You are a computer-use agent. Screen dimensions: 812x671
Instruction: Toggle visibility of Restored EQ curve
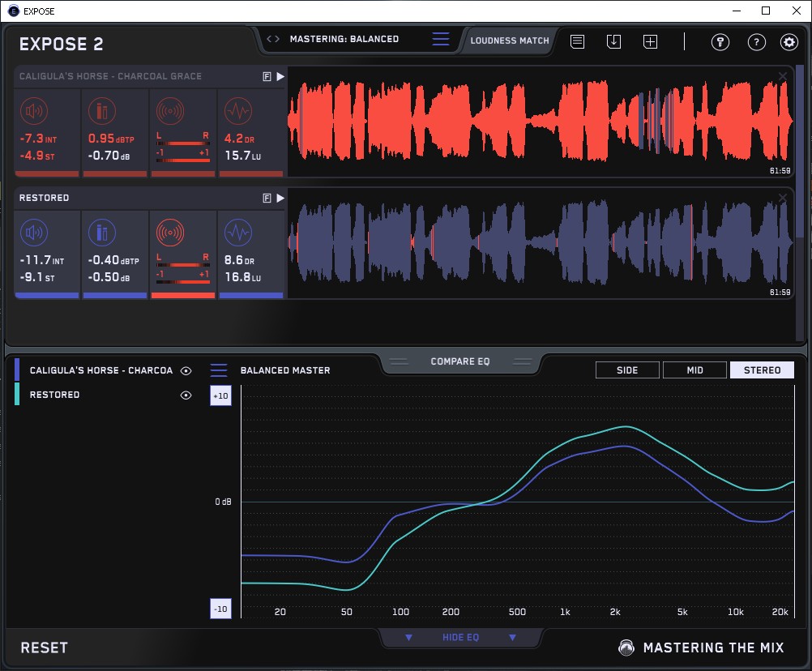(x=186, y=395)
